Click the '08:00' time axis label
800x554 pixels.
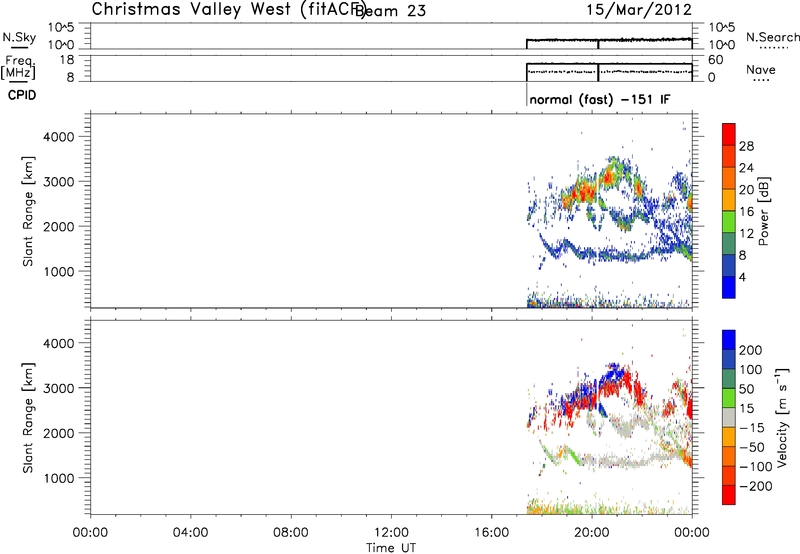coord(291,533)
